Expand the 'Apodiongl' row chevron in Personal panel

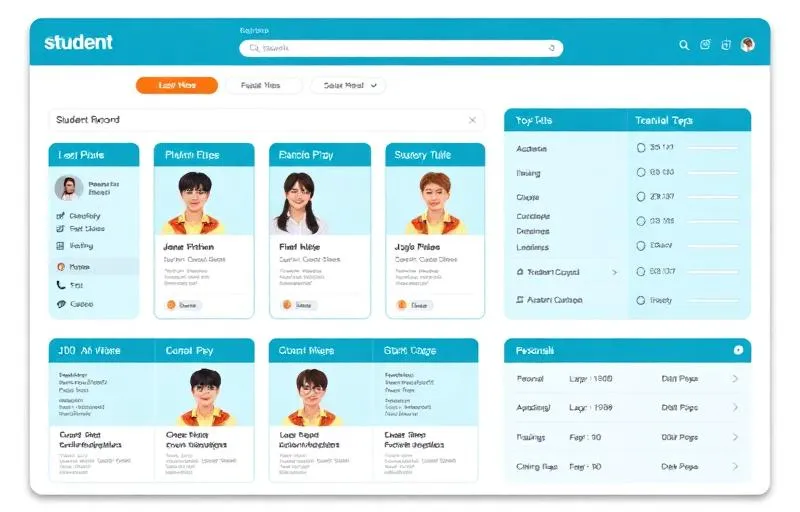[x=735, y=407]
